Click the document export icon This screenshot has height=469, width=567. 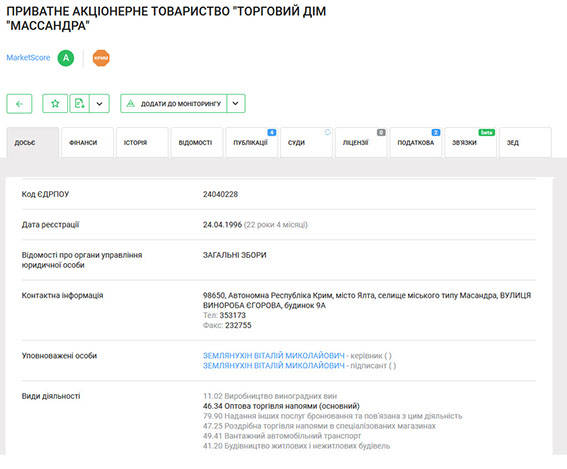pos(80,104)
